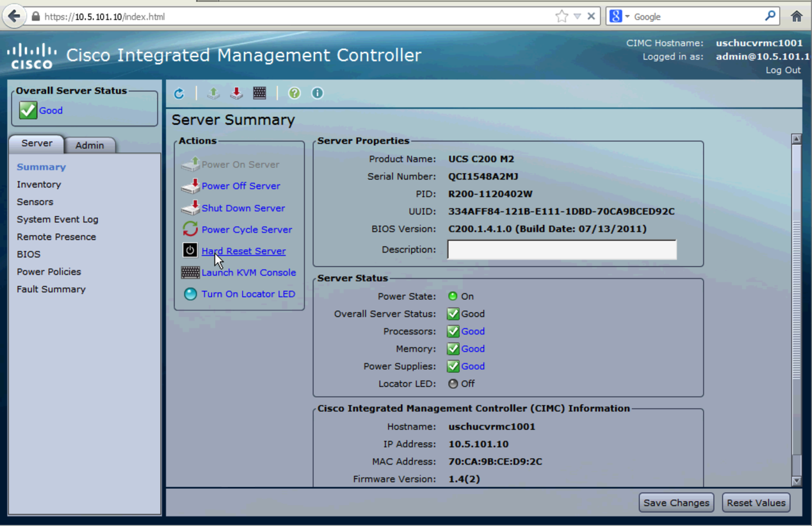
Task: Open the history dropdown arrow beside the star
Action: click(577, 17)
